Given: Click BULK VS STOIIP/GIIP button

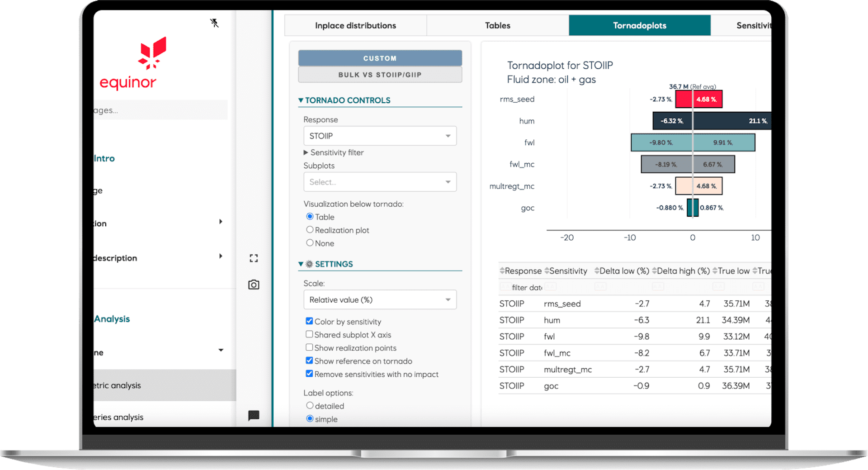Looking at the screenshot, I should tap(380, 75).
